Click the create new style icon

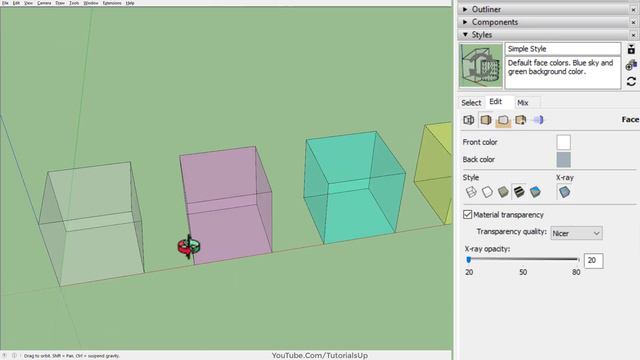(631, 65)
